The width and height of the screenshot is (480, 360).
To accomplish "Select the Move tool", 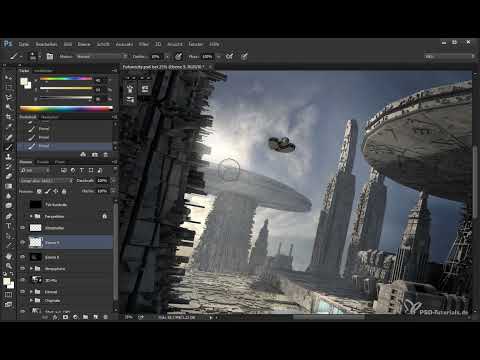I will (x=9, y=78).
